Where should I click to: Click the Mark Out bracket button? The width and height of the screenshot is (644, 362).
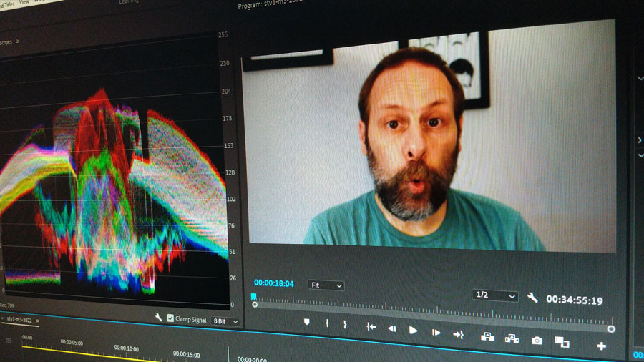(345, 324)
